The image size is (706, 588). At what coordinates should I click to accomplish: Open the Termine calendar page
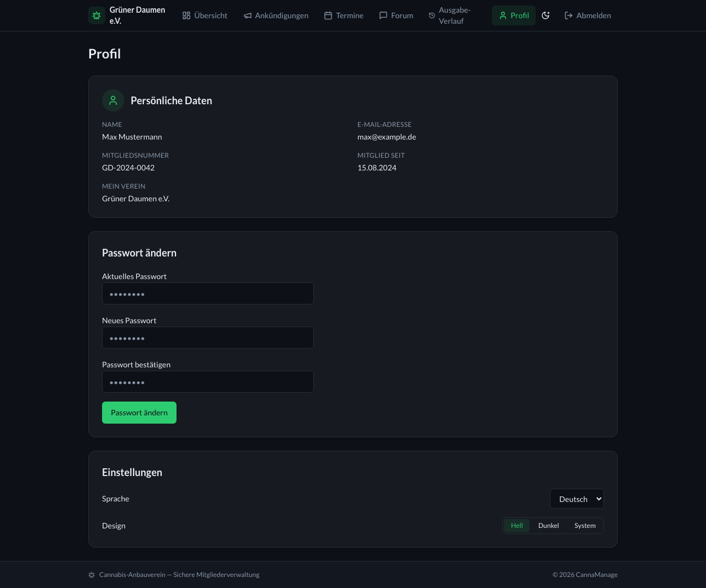(344, 15)
